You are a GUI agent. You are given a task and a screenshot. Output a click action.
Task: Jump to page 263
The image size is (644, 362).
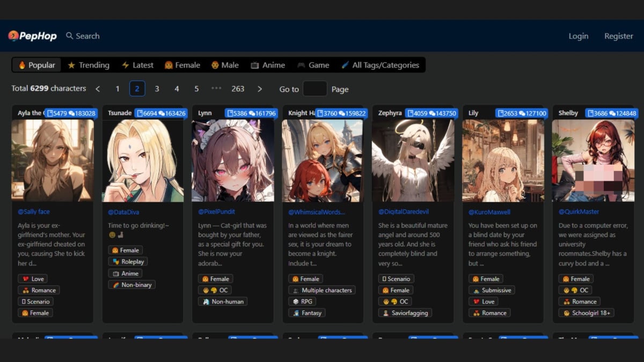point(238,89)
